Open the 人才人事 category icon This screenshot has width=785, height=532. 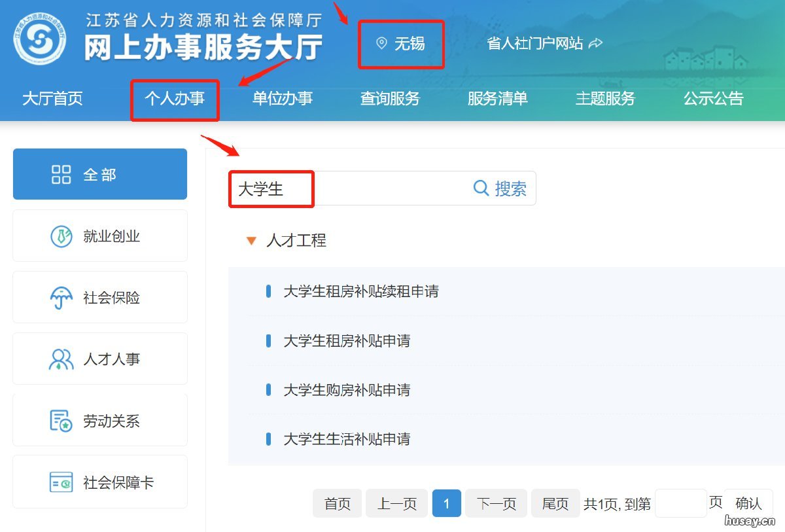(60, 359)
